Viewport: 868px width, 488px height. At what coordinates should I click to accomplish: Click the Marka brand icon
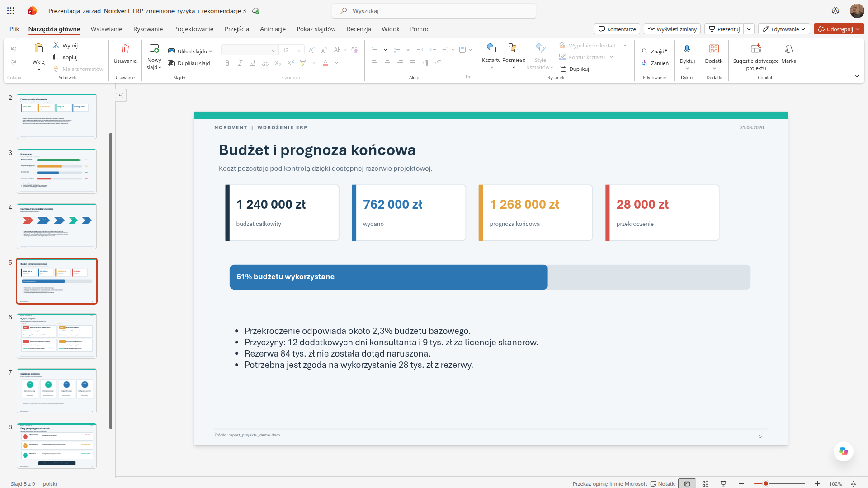click(x=789, y=49)
